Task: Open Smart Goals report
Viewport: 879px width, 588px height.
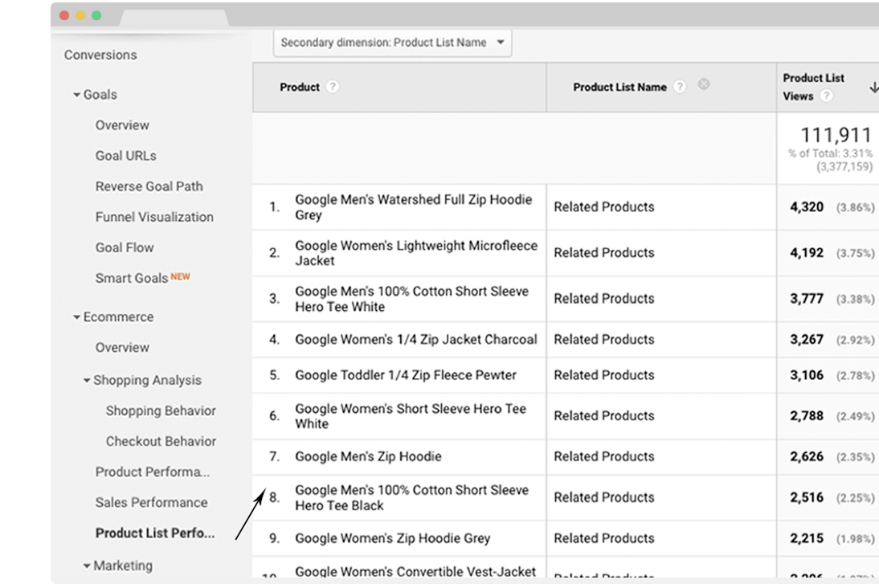Action: point(132,278)
